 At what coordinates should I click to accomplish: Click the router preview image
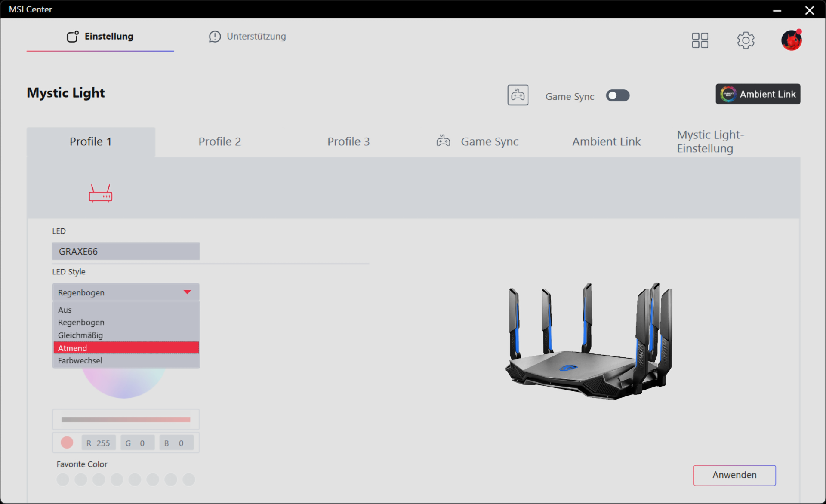click(x=589, y=341)
